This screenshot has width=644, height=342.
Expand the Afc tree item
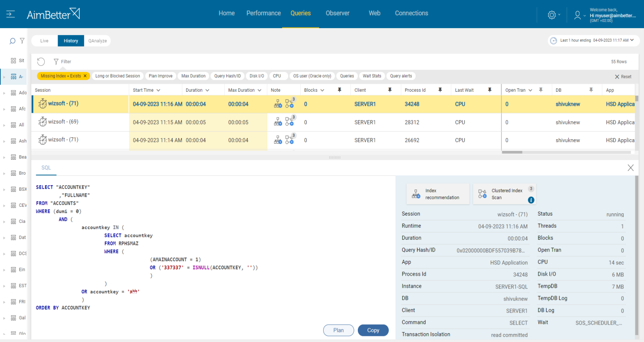tap(4, 109)
